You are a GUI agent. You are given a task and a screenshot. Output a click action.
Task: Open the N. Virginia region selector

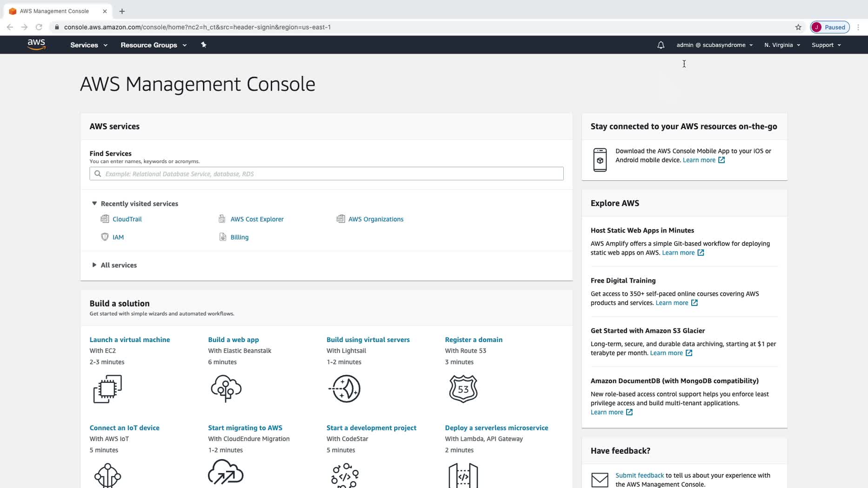tap(782, 45)
